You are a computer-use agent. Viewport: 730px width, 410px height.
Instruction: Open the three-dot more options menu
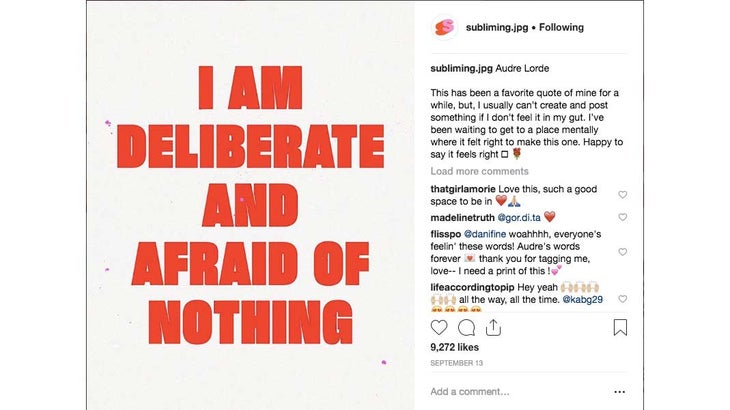click(619, 392)
